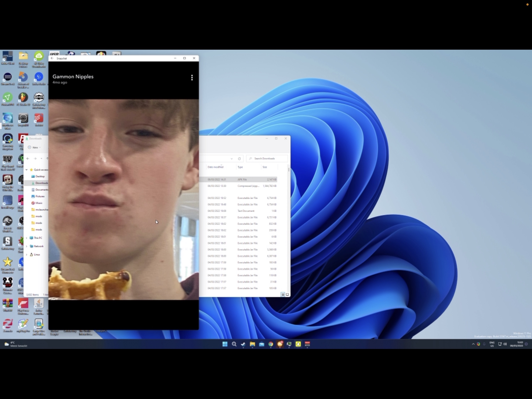Select the Pictures folder in Quick access
The width and height of the screenshot is (532, 399).
(40, 196)
